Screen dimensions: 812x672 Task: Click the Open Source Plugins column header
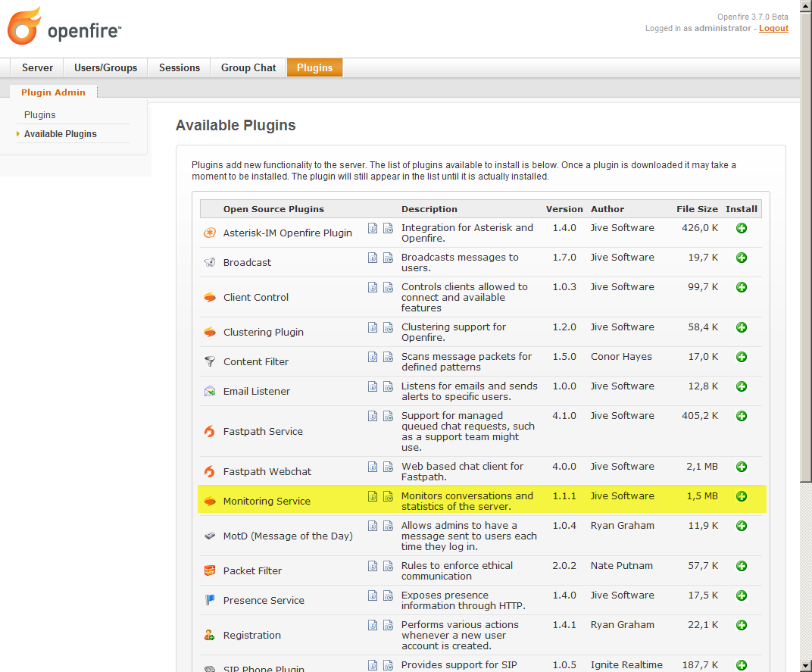pos(273,209)
